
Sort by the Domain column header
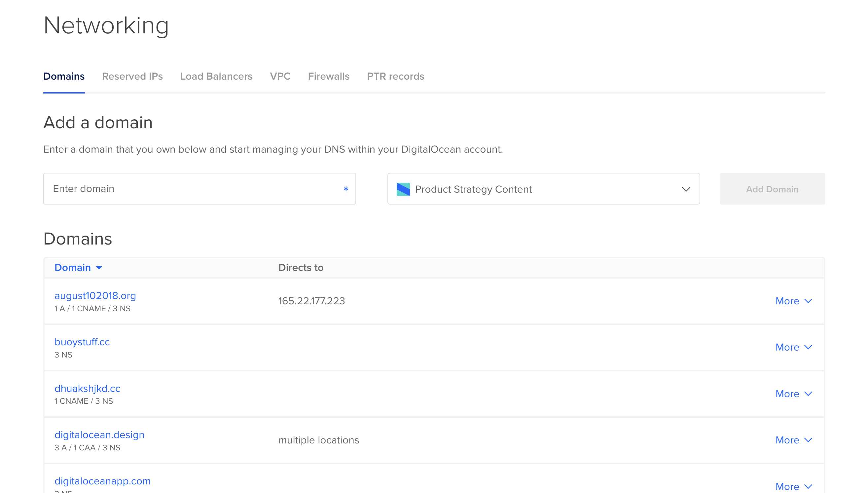[x=73, y=268]
